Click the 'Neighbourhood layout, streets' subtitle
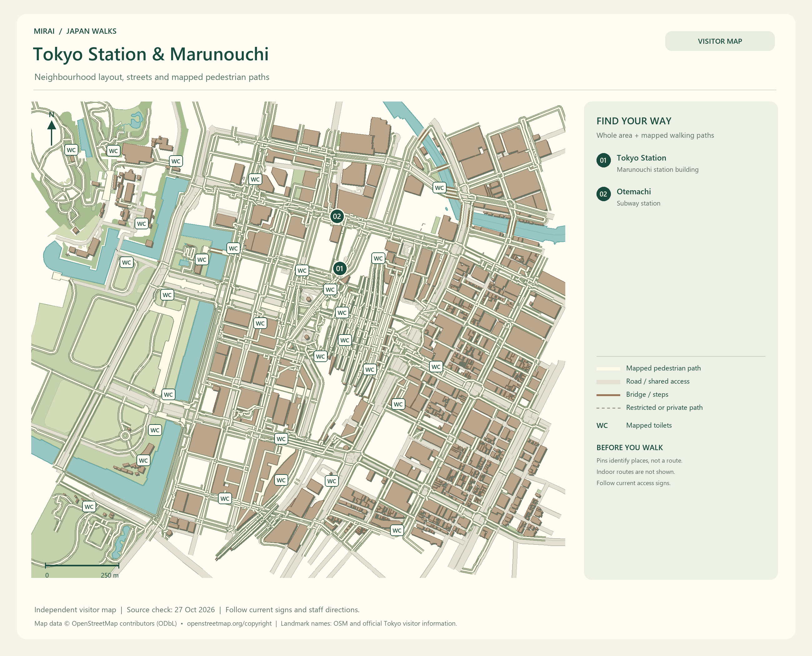 point(151,77)
